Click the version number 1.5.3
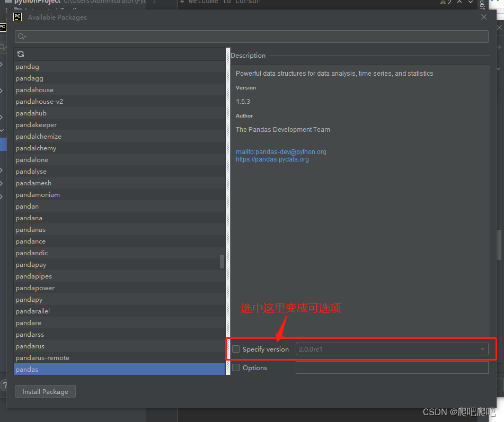The width and height of the screenshot is (504, 422). (243, 102)
